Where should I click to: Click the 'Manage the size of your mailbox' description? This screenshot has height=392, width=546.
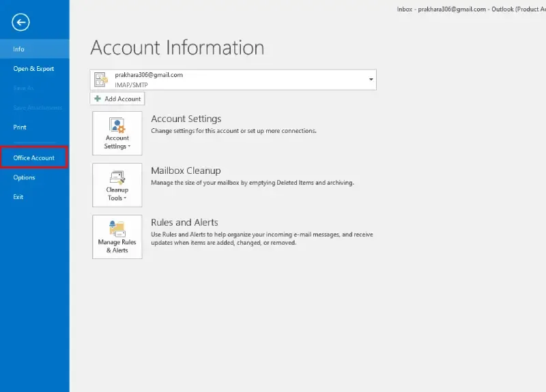pos(252,183)
